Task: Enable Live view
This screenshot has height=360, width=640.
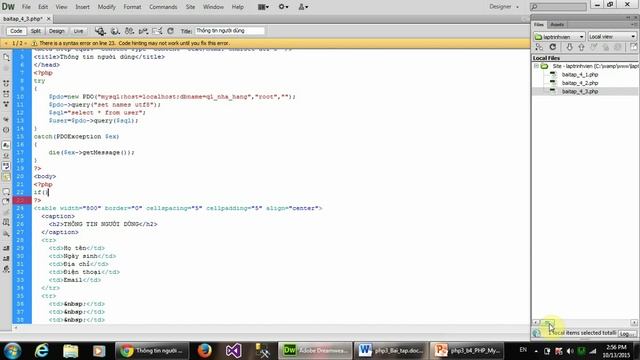Action: (78, 31)
